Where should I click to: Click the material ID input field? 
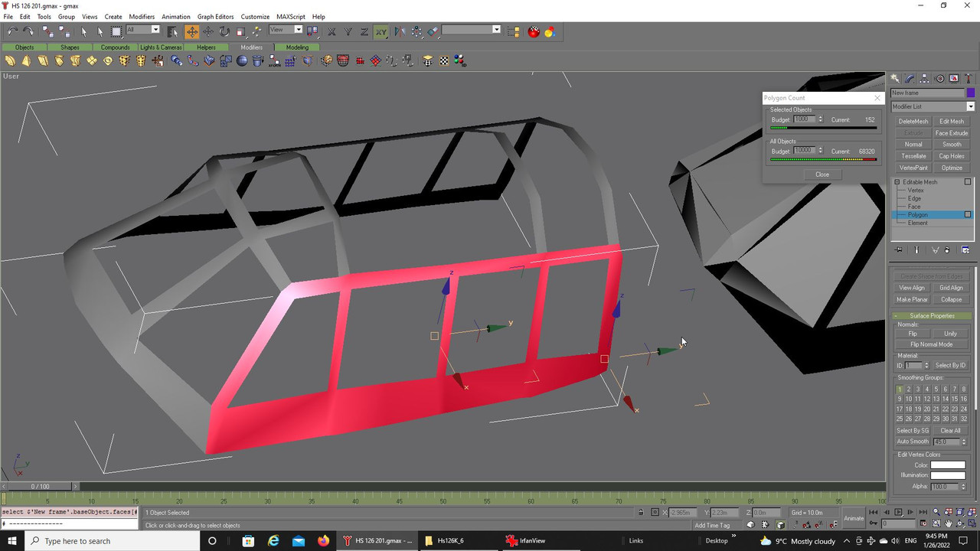point(914,365)
